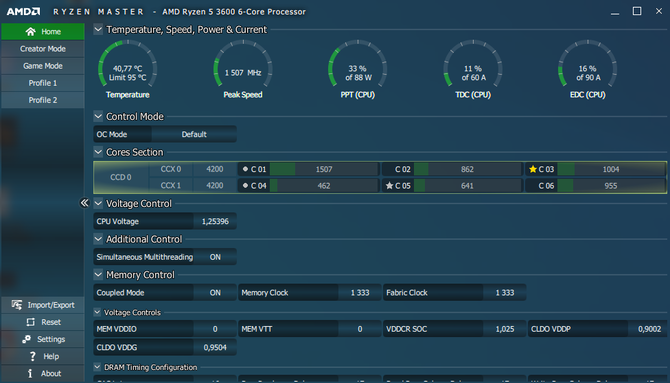The width and height of the screenshot is (670, 383).
Task: Click core C 01 frequency bar 1507
Action: [324, 169]
